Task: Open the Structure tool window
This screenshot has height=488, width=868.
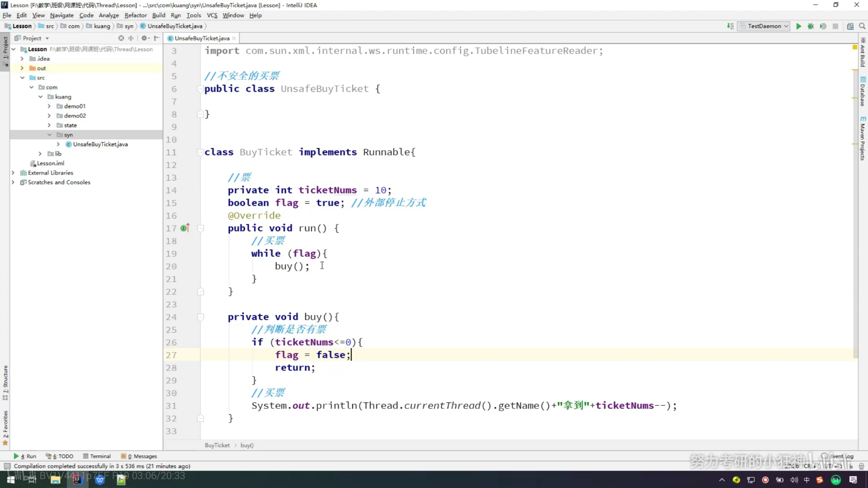Action: pos(5,383)
